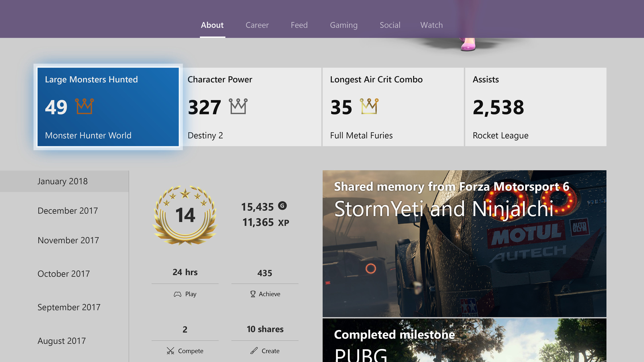Click the 2 compete value

tap(185, 329)
